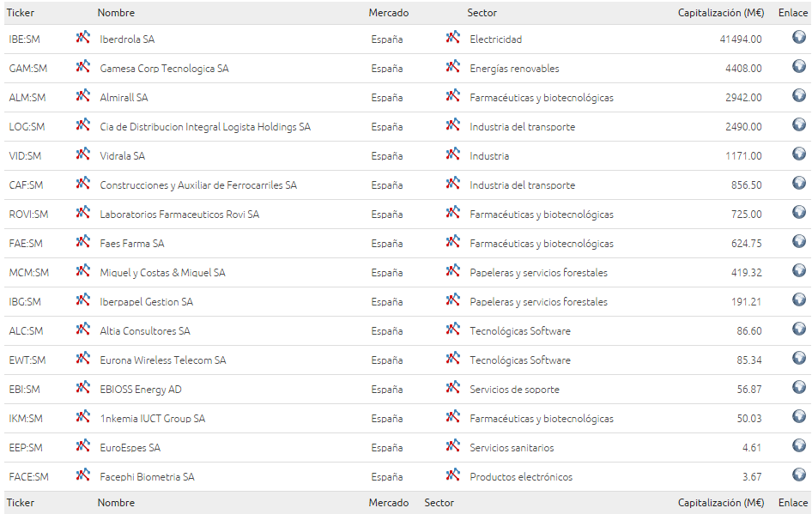
Task: Click globe icon for Facephi Biometria SA
Action: pos(799,475)
